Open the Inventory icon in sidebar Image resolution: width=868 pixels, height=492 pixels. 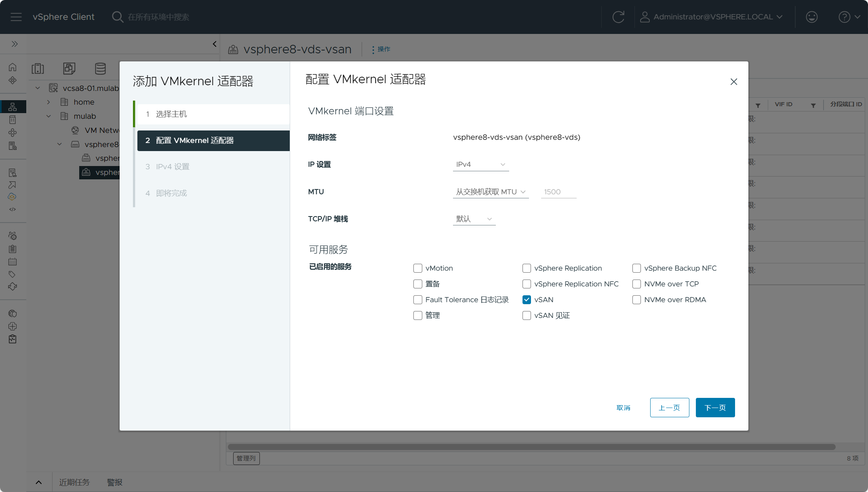coord(13,107)
